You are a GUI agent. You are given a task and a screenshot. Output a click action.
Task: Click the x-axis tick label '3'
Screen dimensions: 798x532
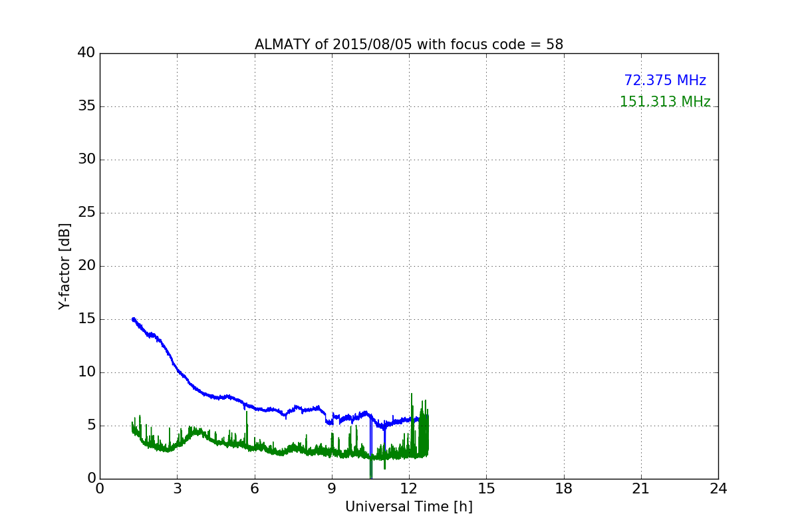tap(177, 488)
